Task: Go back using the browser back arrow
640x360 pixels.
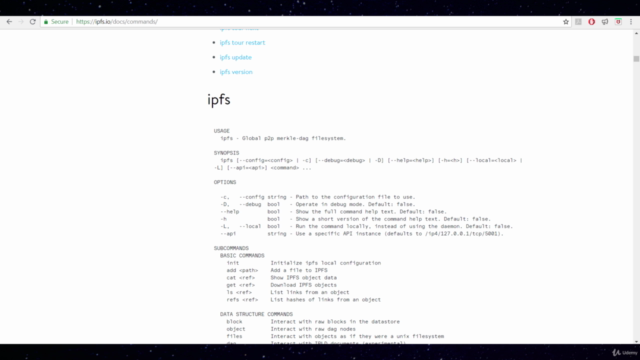Action: [x=9, y=22]
